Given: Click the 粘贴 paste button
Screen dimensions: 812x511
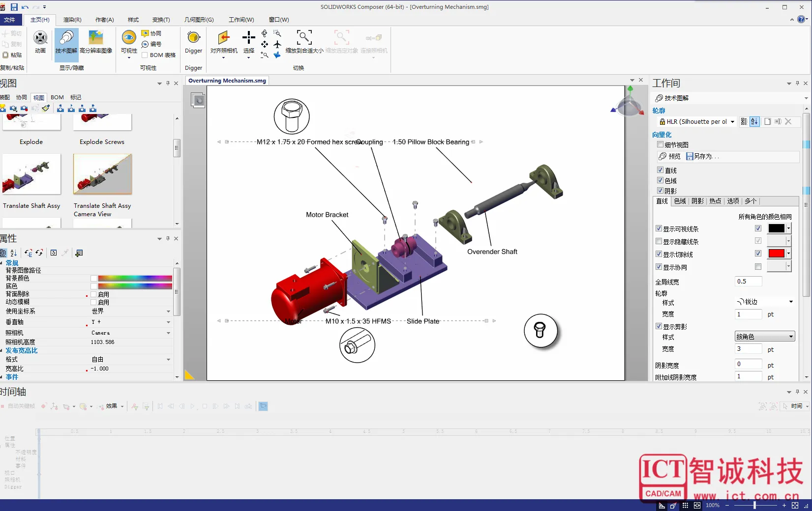Looking at the screenshot, I should (12, 55).
